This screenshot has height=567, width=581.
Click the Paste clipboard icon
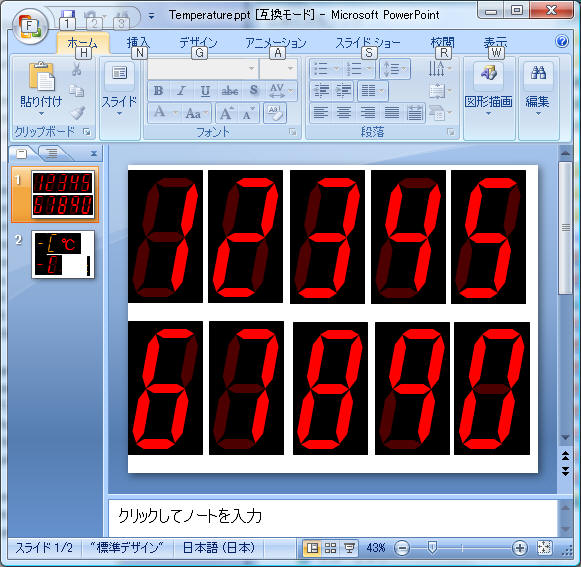[x=41, y=76]
